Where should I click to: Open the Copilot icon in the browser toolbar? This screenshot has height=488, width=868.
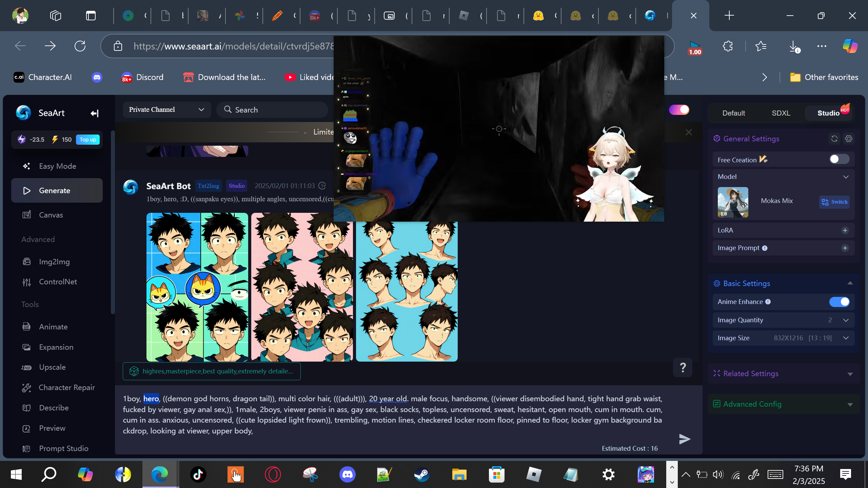850,46
